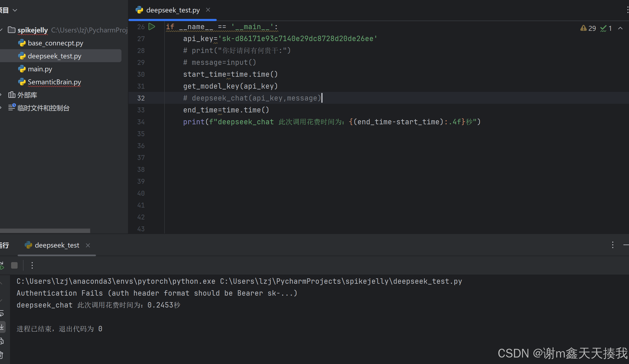Click the warnings indicator showing 29

point(588,28)
